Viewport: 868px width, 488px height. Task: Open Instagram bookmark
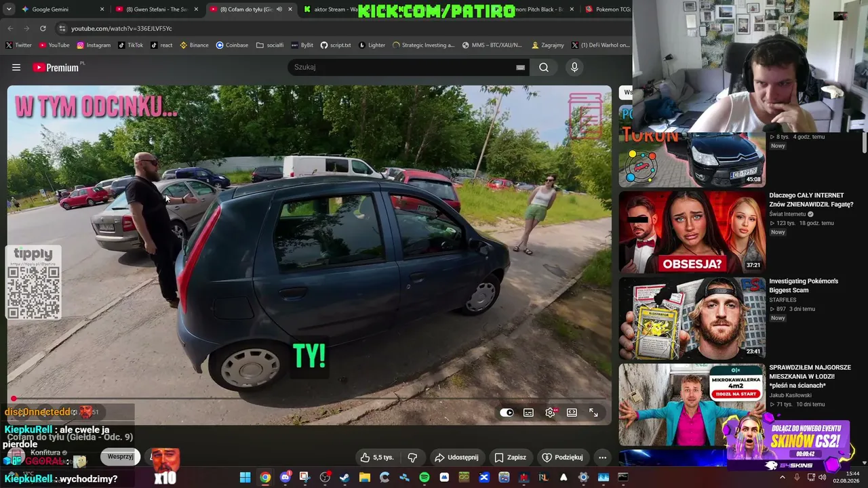[x=94, y=45]
